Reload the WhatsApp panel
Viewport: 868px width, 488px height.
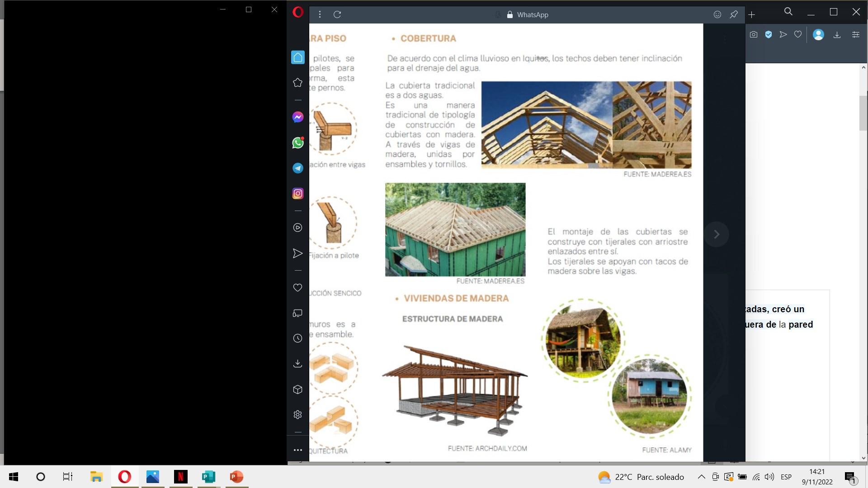click(337, 14)
